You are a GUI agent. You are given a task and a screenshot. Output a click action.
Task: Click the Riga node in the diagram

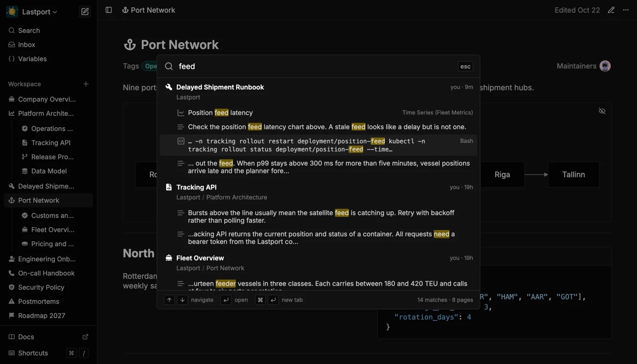point(502,175)
